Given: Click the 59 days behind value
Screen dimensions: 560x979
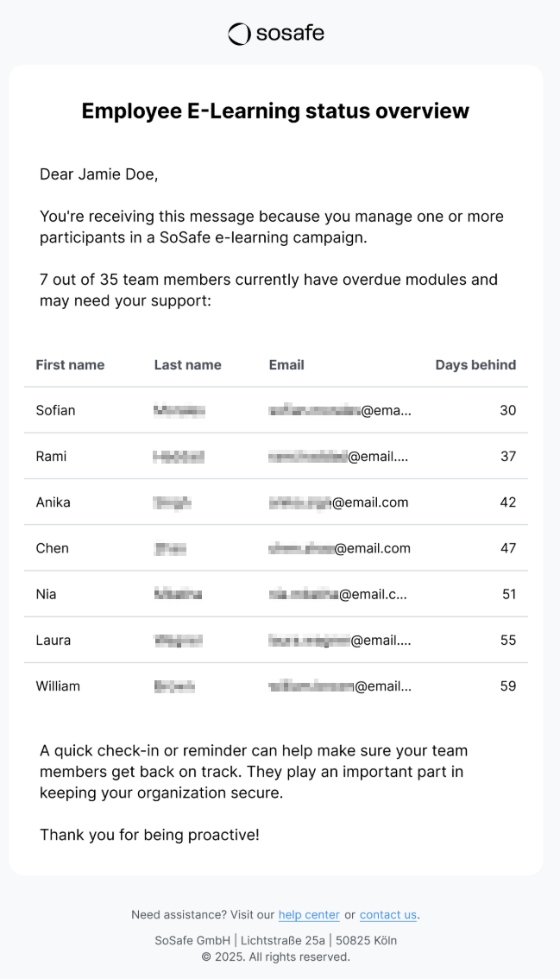Looking at the screenshot, I should (507, 686).
